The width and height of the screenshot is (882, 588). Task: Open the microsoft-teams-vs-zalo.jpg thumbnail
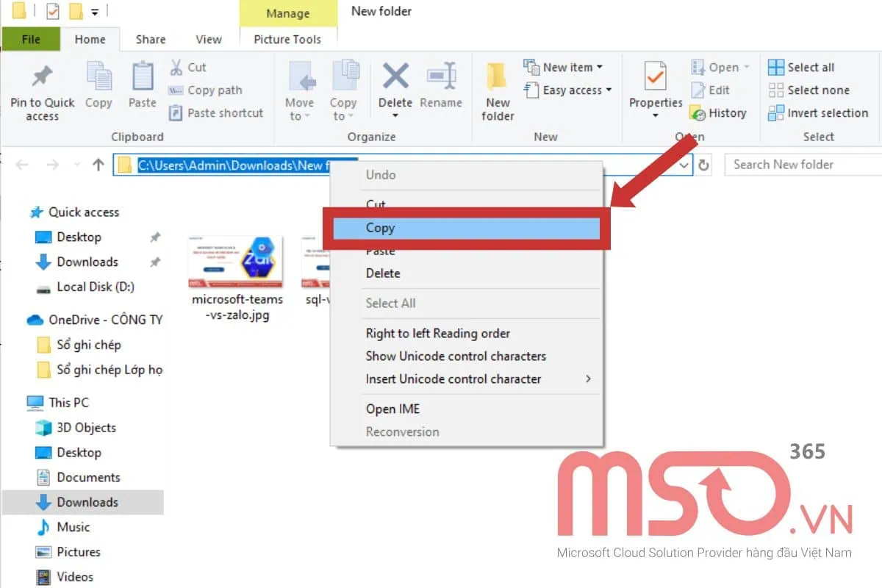click(235, 261)
